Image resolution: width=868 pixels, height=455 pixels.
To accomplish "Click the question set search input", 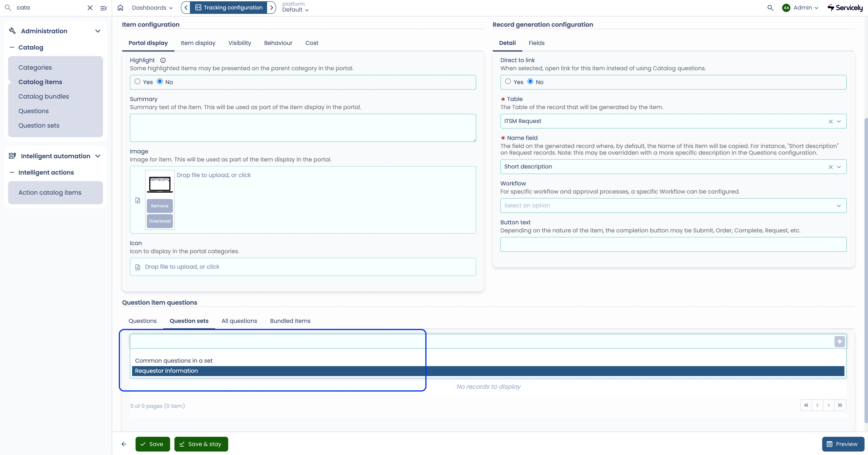I will click(482, 341).
